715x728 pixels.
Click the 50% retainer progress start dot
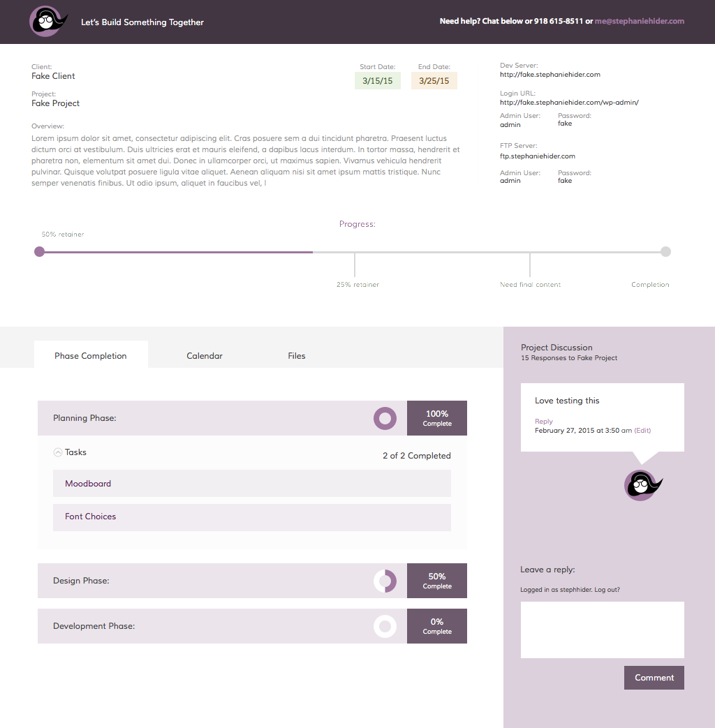click(x=40, y=252)
